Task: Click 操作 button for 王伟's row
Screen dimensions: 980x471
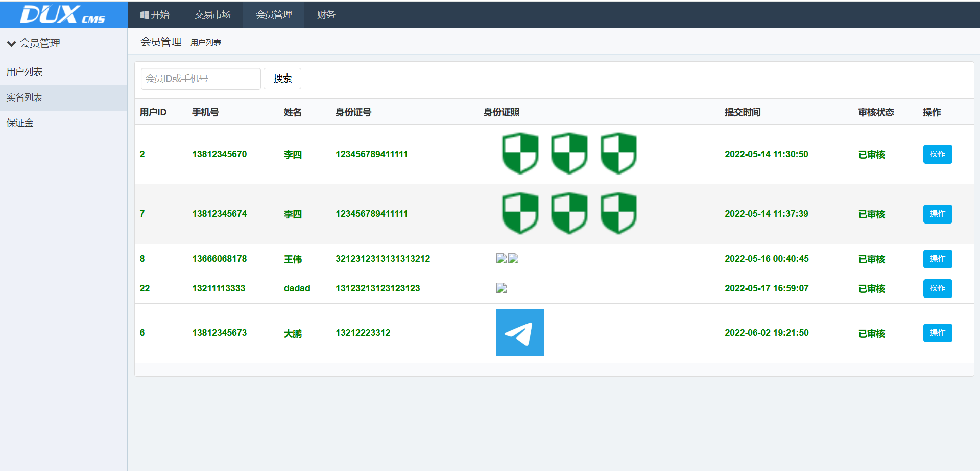Action: [937, 259]
